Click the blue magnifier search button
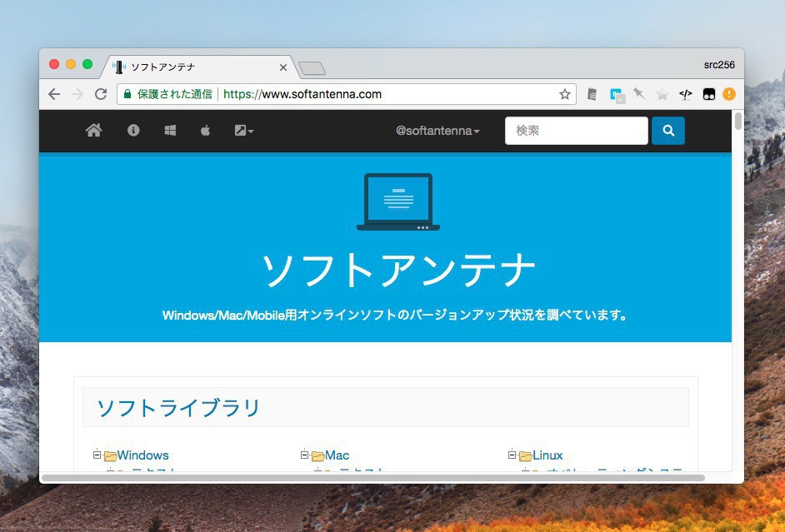785x532 pixels. 667,131
